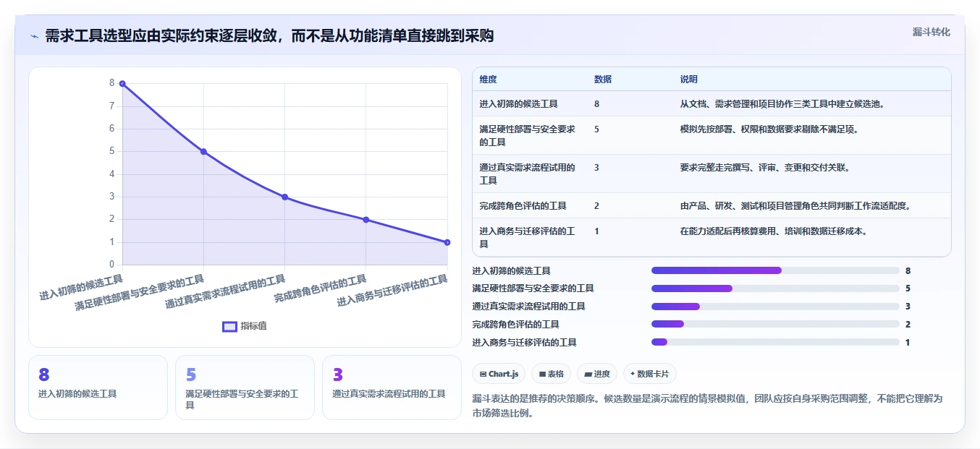Click description 要求完整走完撰写、评审、变更和交付关联
This screenshot has height=449, width=980.
[x=765, y=168]
